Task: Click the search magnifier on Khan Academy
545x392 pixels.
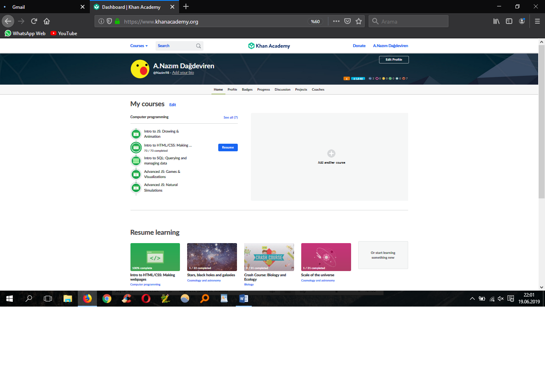Action: (198, 46)
